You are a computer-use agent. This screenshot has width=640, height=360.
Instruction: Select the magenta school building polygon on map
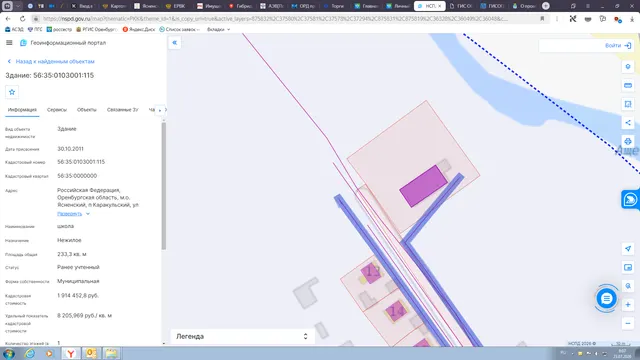(x=423, y=186)
